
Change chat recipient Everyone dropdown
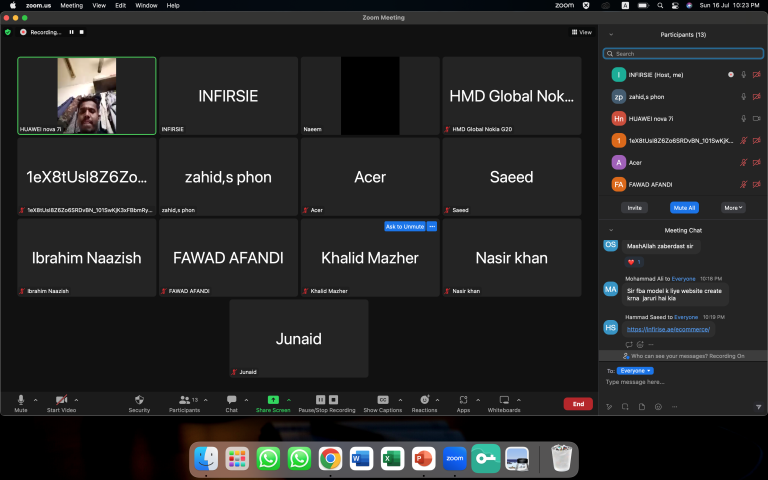[x=635, y=371]
